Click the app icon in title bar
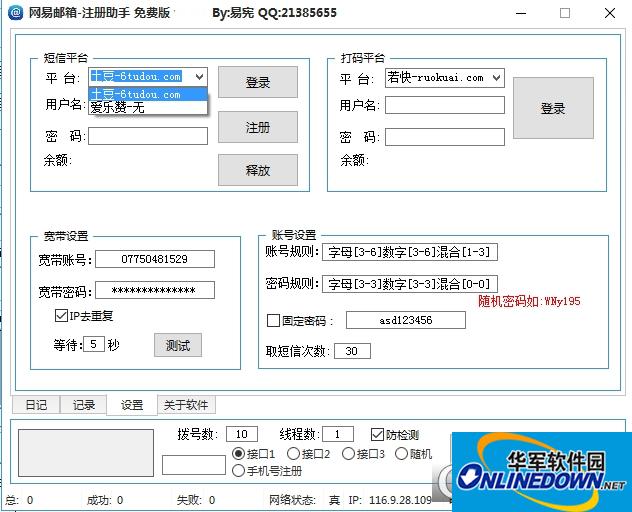 click(16, 12)
